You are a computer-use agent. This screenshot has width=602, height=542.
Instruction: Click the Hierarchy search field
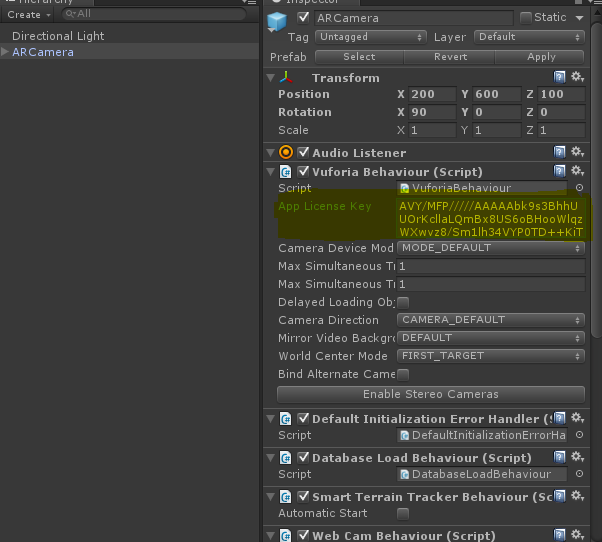[x=154, y=14]
